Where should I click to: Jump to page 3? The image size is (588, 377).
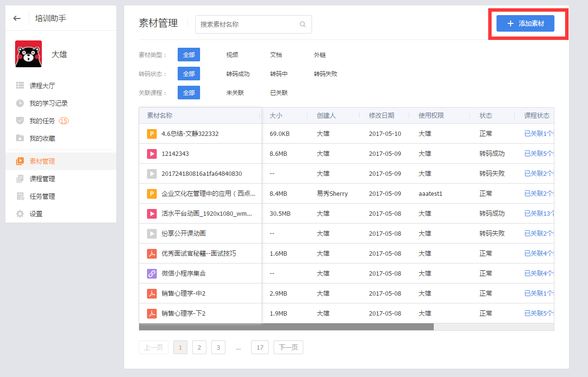tap(218, 347)
